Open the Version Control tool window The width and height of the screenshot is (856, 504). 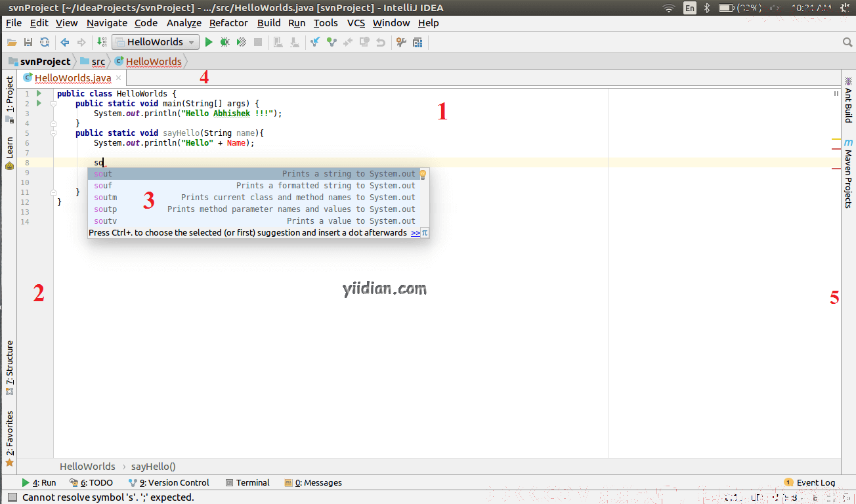[x=169, y=482]
